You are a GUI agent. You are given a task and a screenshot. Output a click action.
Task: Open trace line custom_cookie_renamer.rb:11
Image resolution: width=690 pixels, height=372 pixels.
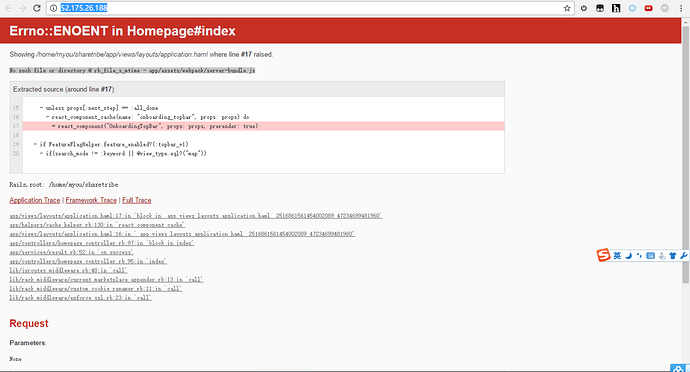(95, 289)
